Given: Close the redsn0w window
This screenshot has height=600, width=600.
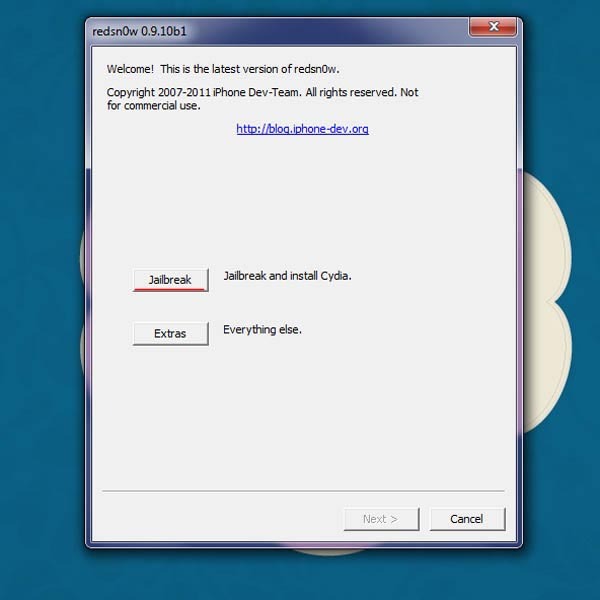Looking at the screenshot, I should pos(493,27).
